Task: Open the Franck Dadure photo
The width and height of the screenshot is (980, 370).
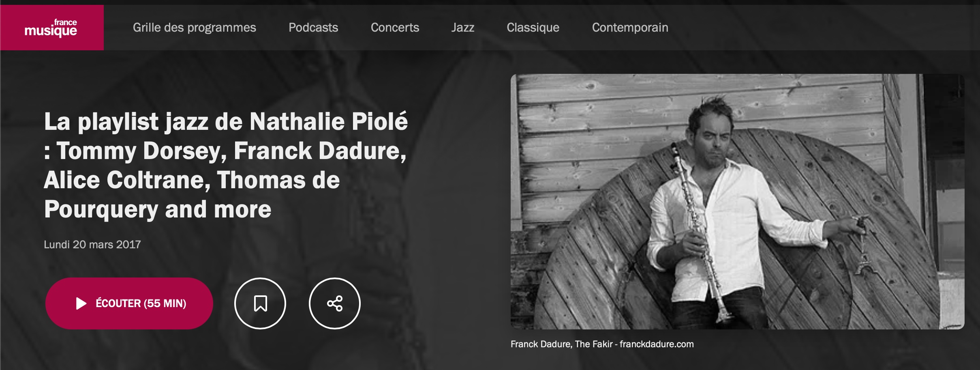Action: coord(738,202)
